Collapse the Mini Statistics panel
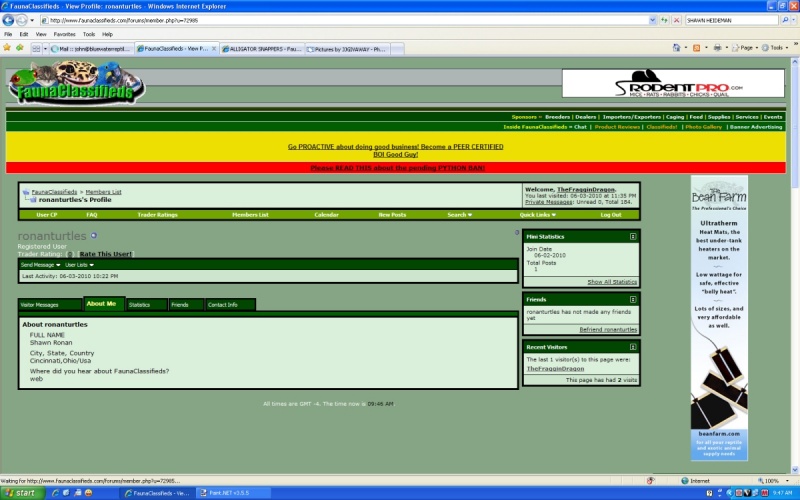The height and width of the screenshot is (500, 800). click(633, 237)
